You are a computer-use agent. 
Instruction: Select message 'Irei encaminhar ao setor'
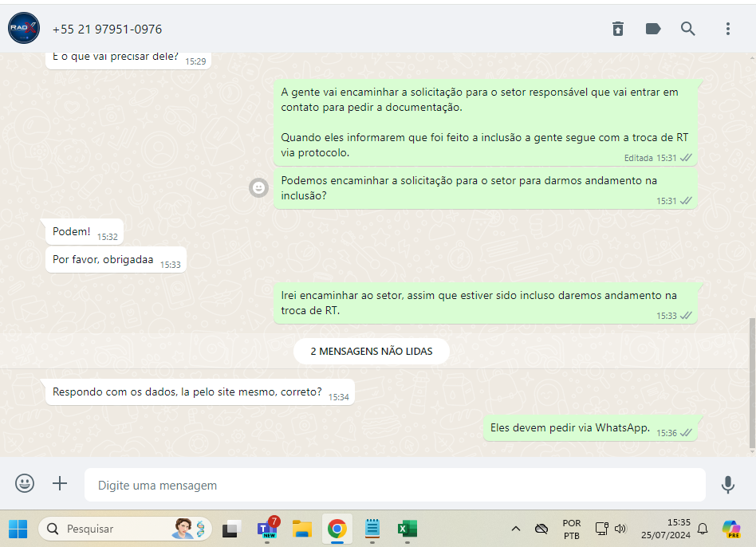click(x=485, y=303)
